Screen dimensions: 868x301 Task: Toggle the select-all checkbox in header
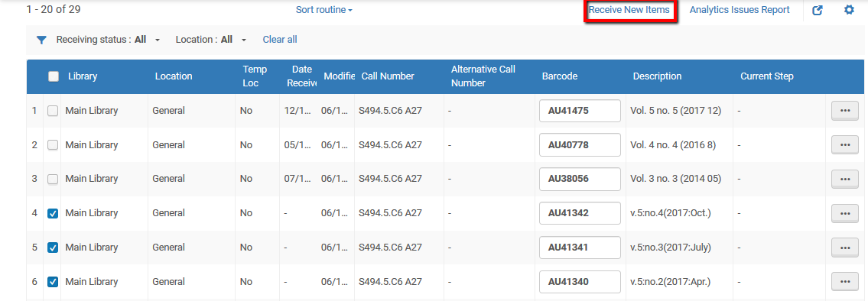click(54, 77)
